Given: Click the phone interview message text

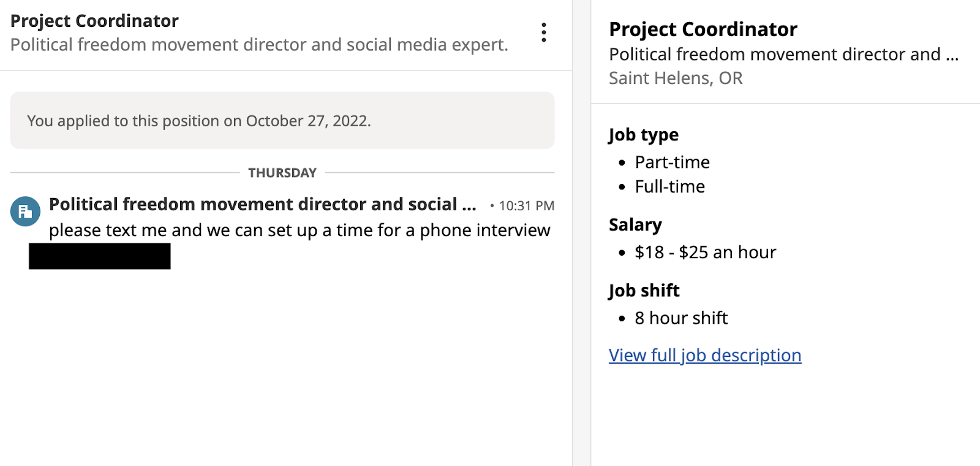Looking at the screenshot, I should click(x=300, y=230).
